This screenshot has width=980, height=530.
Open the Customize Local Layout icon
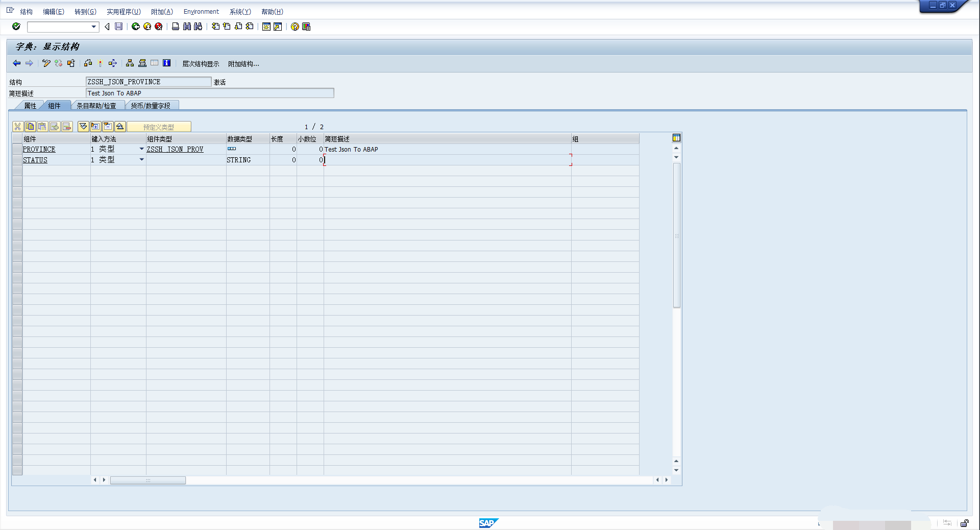point(306,27)
